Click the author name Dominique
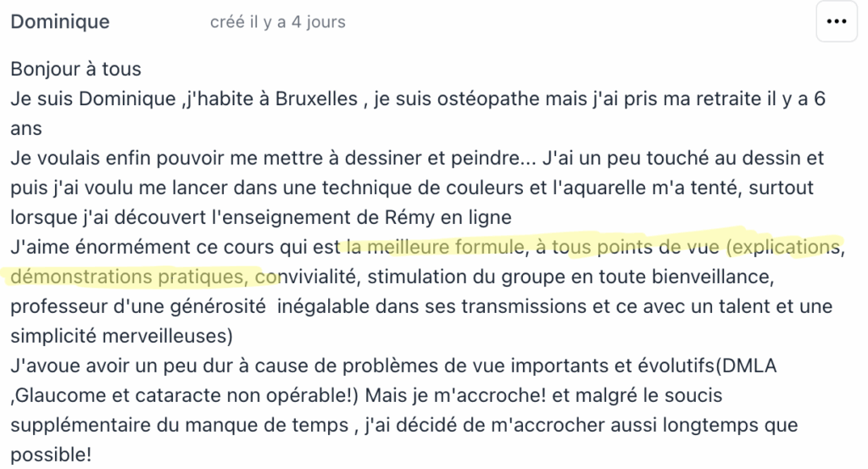 click(60, 21)
